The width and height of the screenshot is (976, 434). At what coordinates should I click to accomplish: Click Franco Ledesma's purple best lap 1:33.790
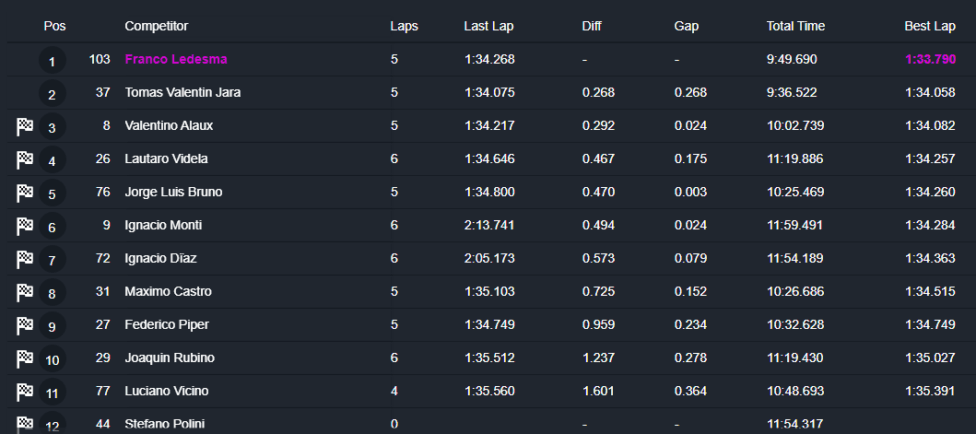pos(930,59)
